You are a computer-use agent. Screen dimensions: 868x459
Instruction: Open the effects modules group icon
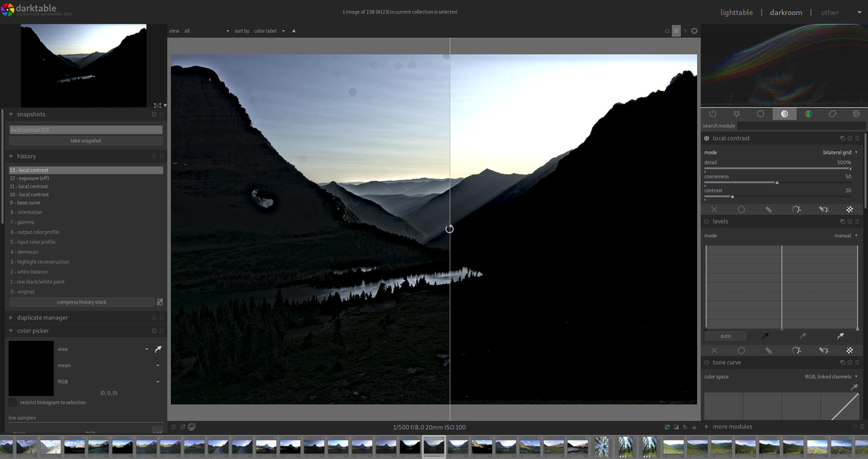pyautogui.click(x=856, y=114)
